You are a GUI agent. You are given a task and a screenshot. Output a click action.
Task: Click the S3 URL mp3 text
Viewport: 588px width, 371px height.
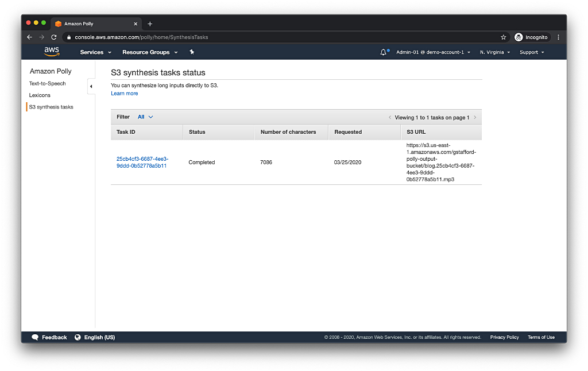441,162
